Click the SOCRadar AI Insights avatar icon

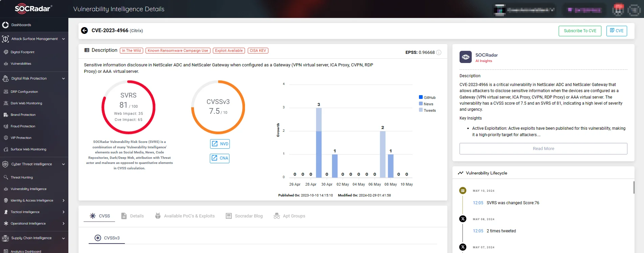466,57
